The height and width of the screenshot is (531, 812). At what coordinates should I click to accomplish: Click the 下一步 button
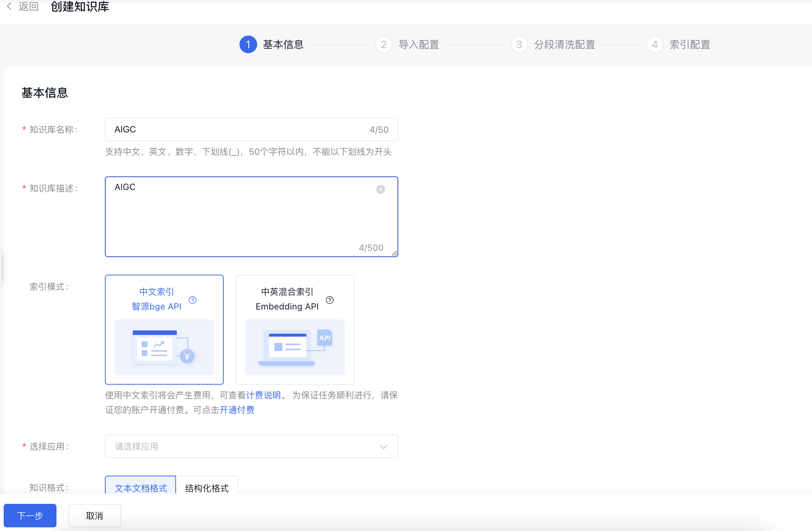(x=30, y=515)
